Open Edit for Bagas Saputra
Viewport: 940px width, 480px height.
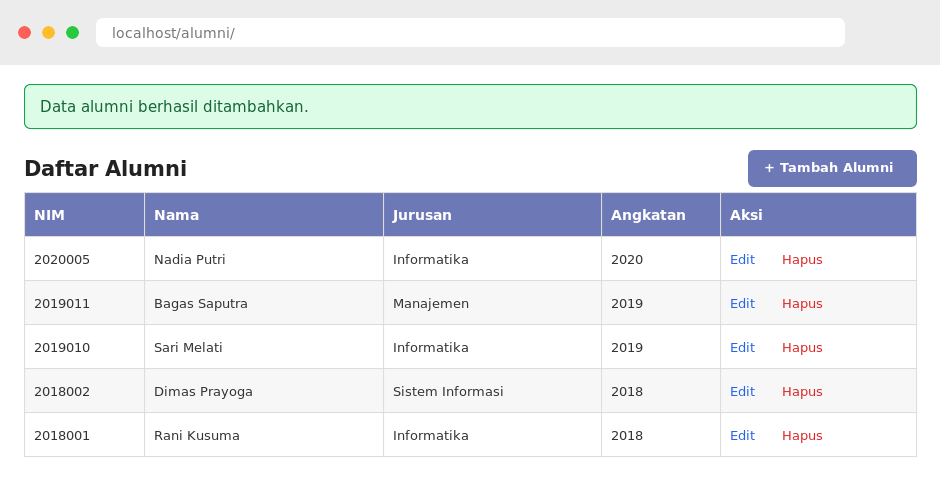(742, 303)
